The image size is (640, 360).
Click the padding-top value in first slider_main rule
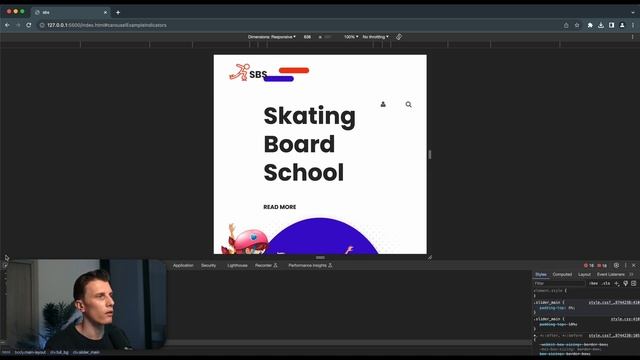572,308
